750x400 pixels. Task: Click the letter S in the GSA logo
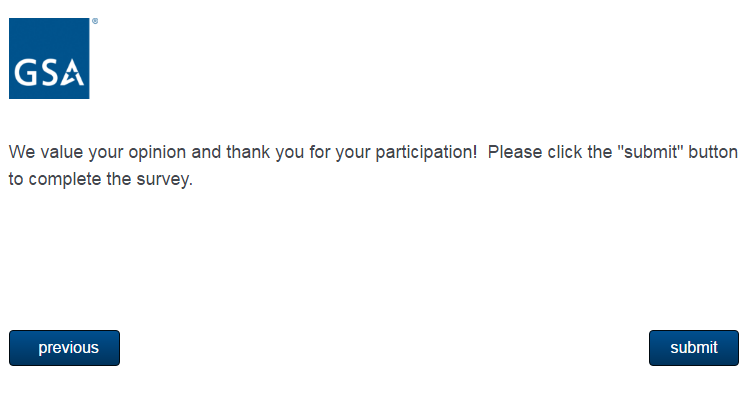tap(48, 74)
